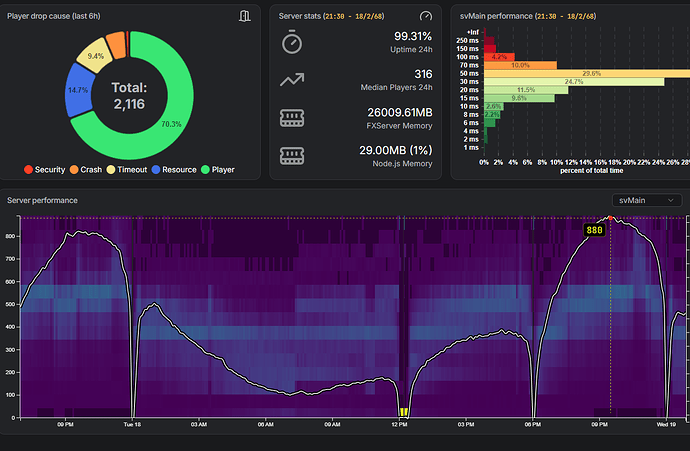Expand the svMain dropdown chevron

tap(671, 200)
